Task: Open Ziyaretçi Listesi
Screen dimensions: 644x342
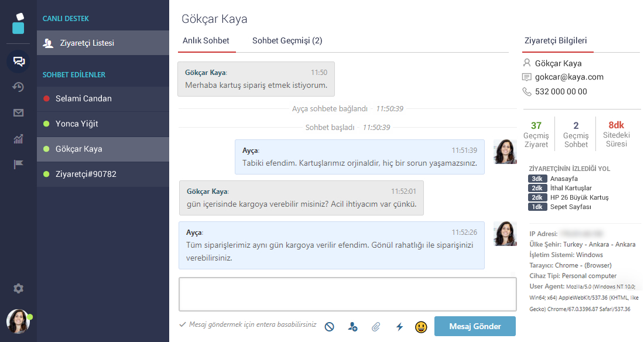Action: click(x=87, y=43)
